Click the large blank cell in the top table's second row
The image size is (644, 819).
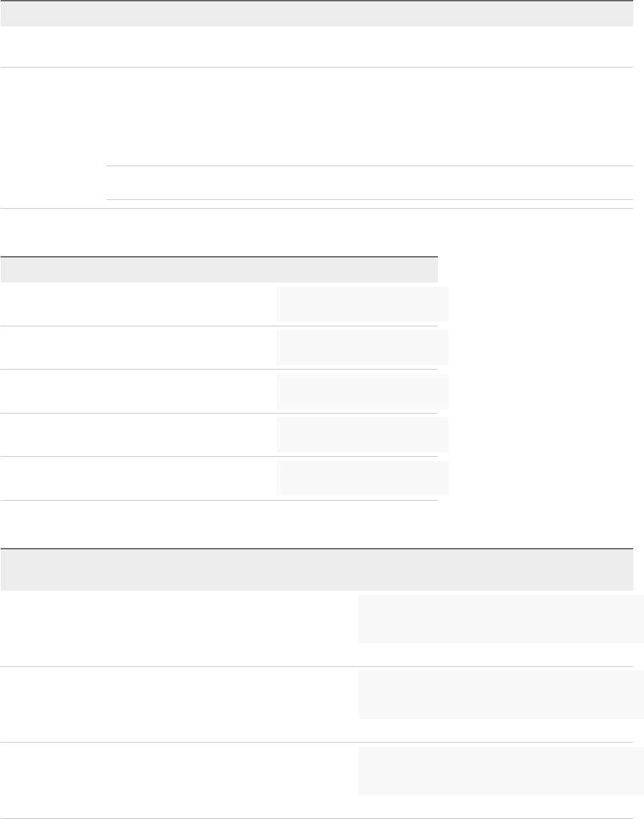pyautogui.click(x=370, y=116)
